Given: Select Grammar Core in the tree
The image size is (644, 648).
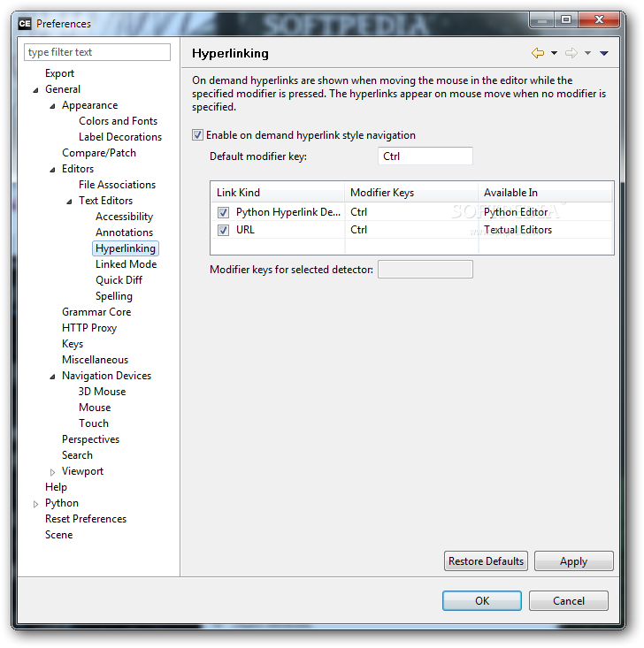Looking at the screenshot, I should coord(96,312).
